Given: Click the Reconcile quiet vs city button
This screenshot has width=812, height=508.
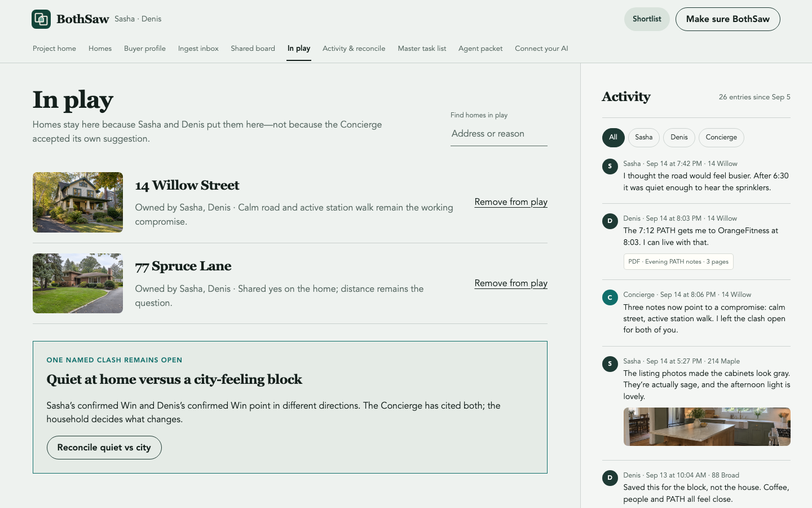Looking at the screenshot, I should tap(104, 448).
